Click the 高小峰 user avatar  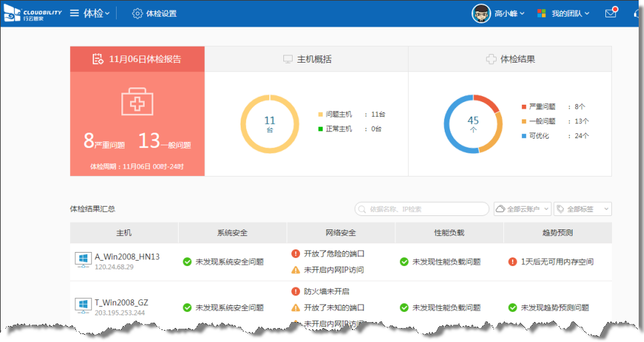click(x=481, y=13)
